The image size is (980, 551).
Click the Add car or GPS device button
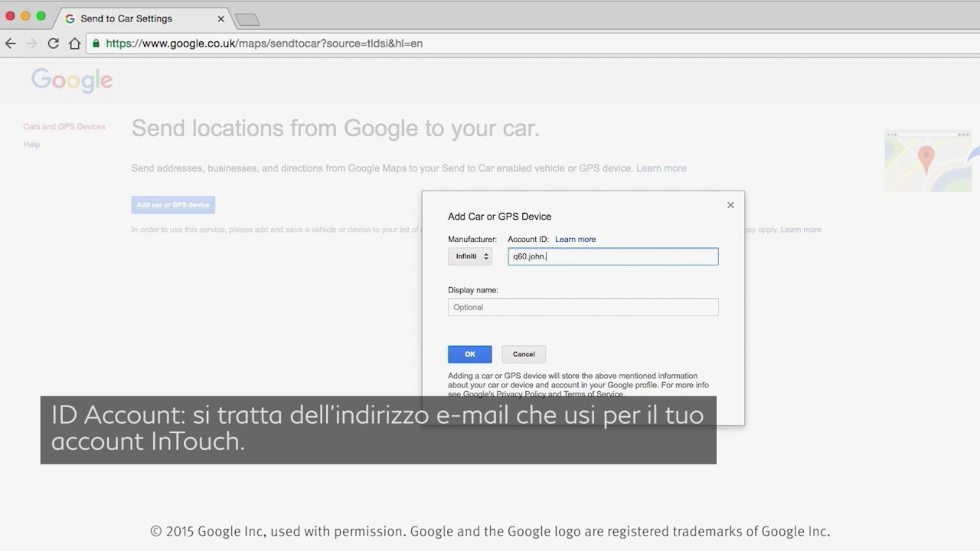click(x=173, y=205)
